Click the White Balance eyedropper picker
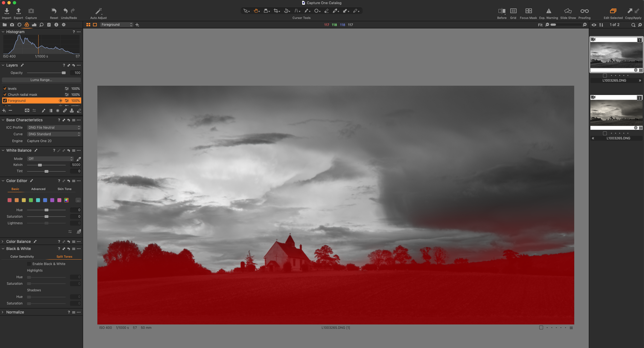Screen dimensions: 644x348 tap(79, 159)
